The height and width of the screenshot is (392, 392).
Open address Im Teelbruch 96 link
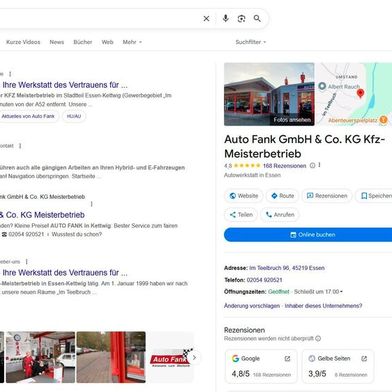click(x=287, y=268)
